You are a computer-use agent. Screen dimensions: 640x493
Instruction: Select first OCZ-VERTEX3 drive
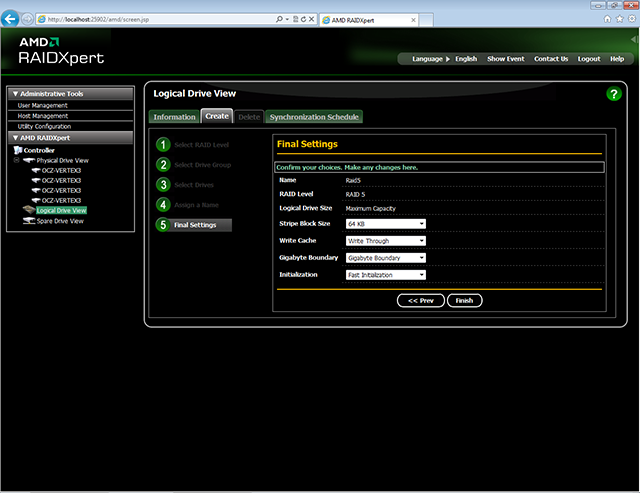coord(61,171)
